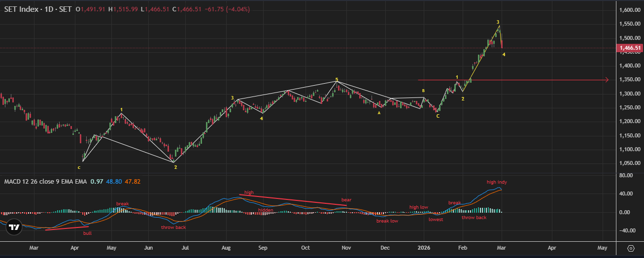The width and height of the screenshot is (644, 258).
Task: Click the TradingView logo badge
Action: (15, 227)
